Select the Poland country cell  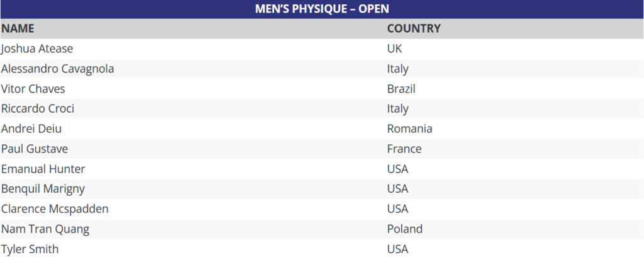pos(405,229)
